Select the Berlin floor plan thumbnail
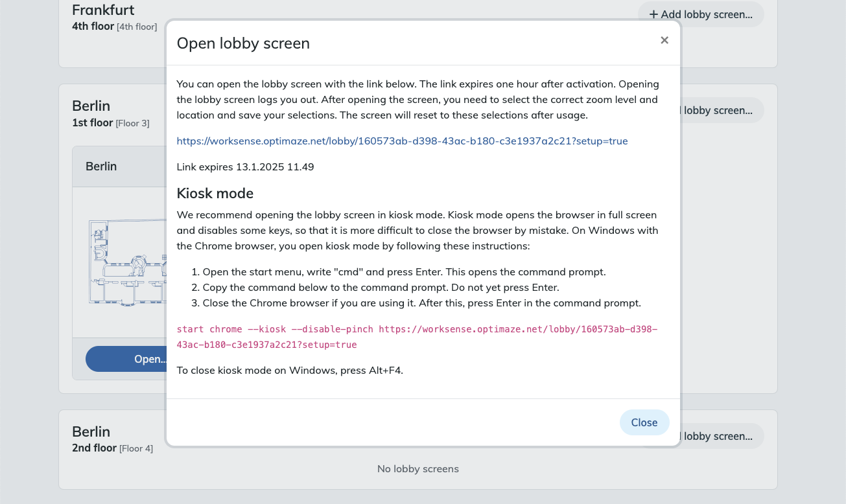 pyautogui.click(x=126, y=262)
